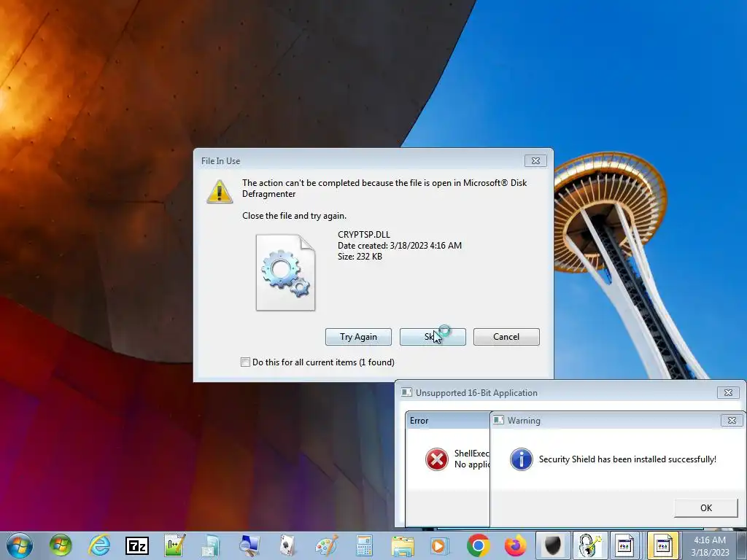The width and height of the screenshot is (747, 560).
Task: Open Notepad++ from the taskbar
Action: pos(174,545)
